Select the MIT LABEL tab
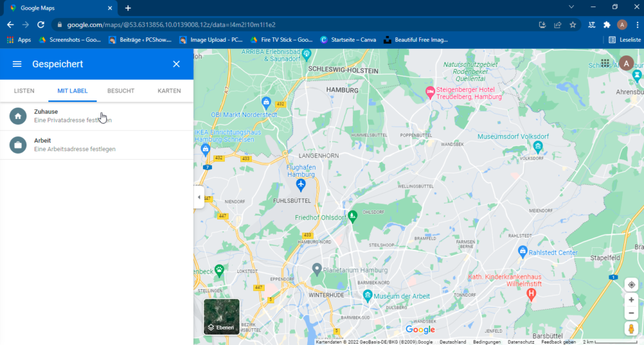Viewport: 644px width, 345px height. (x=72, y=91)
